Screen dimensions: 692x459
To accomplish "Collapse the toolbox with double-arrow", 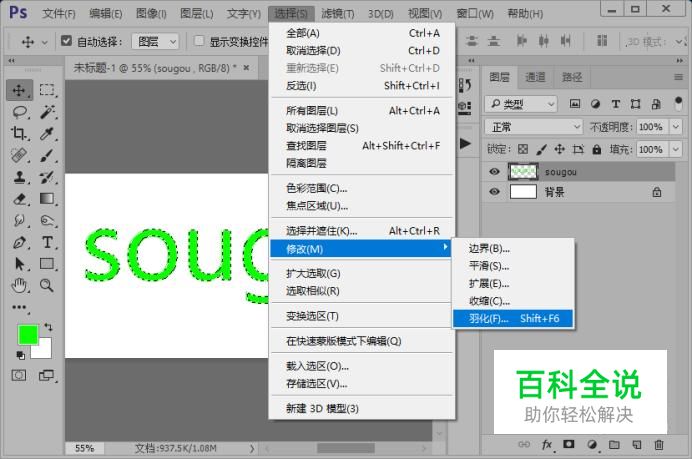I will 11,60.
